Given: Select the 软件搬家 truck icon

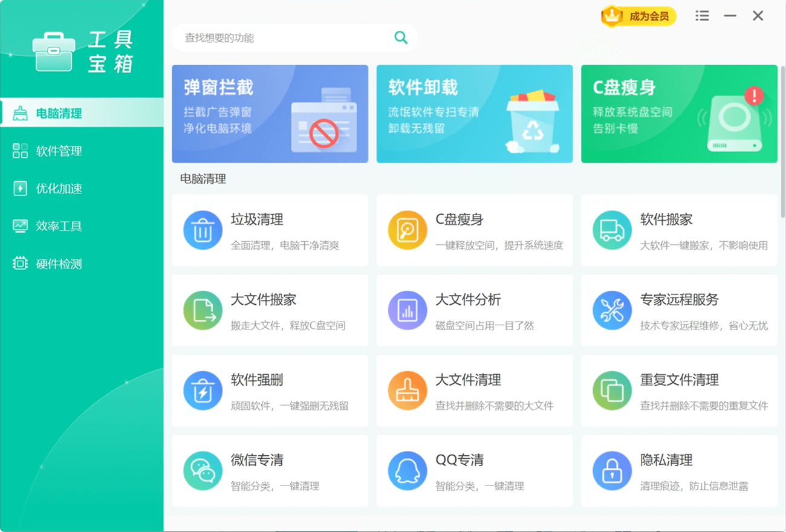Looking at the screenshot, I should pyautogui.click(x=612, y=230).
